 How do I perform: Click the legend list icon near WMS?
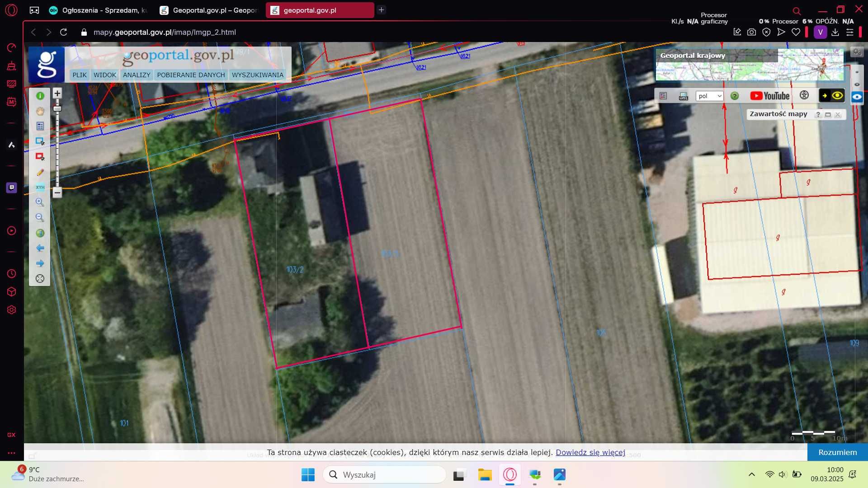point(663,96)
